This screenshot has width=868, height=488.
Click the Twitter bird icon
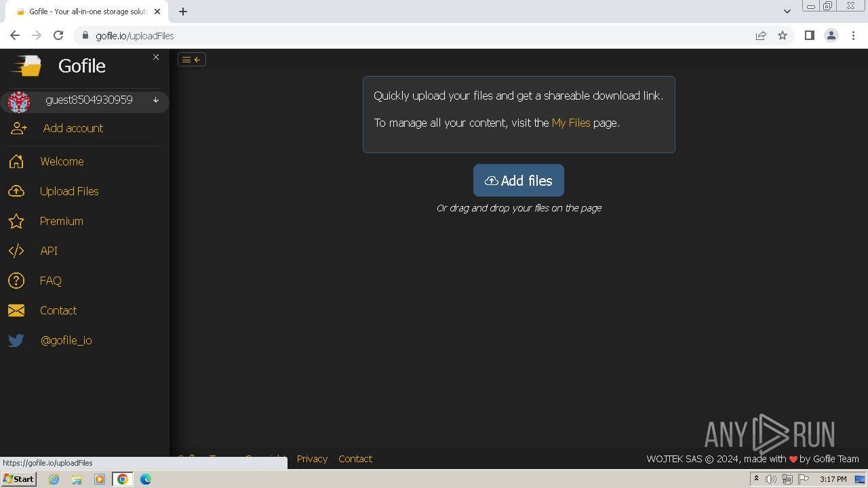pos(16,340)
